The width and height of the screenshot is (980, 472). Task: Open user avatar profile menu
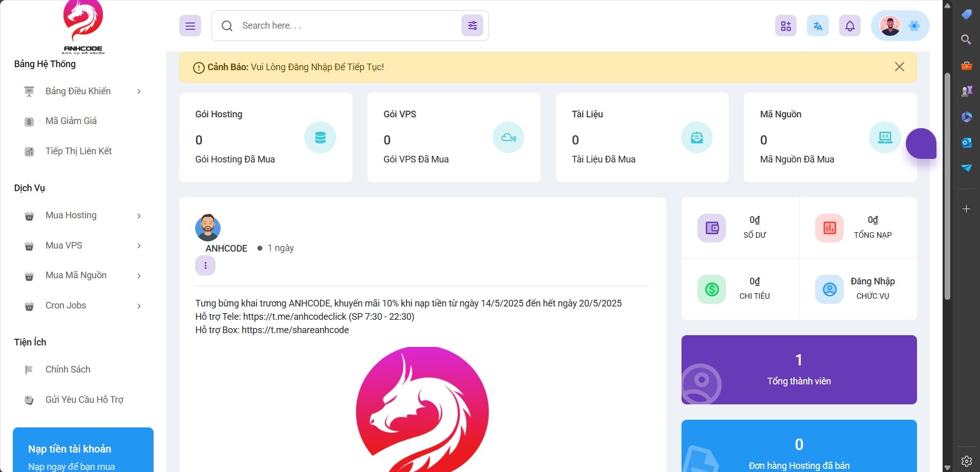[890, 26]
